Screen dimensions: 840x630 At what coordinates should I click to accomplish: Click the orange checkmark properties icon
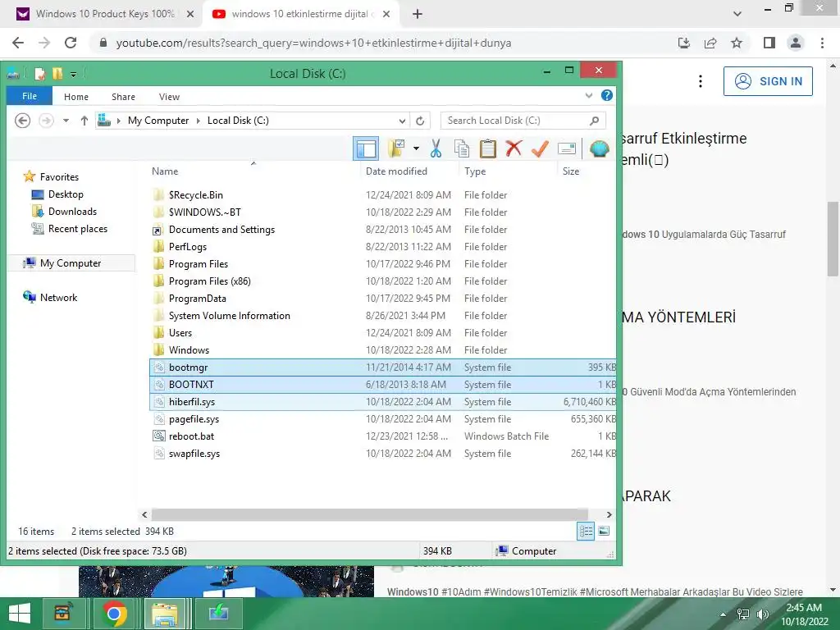pyautogui.click(x=540, y=148)
